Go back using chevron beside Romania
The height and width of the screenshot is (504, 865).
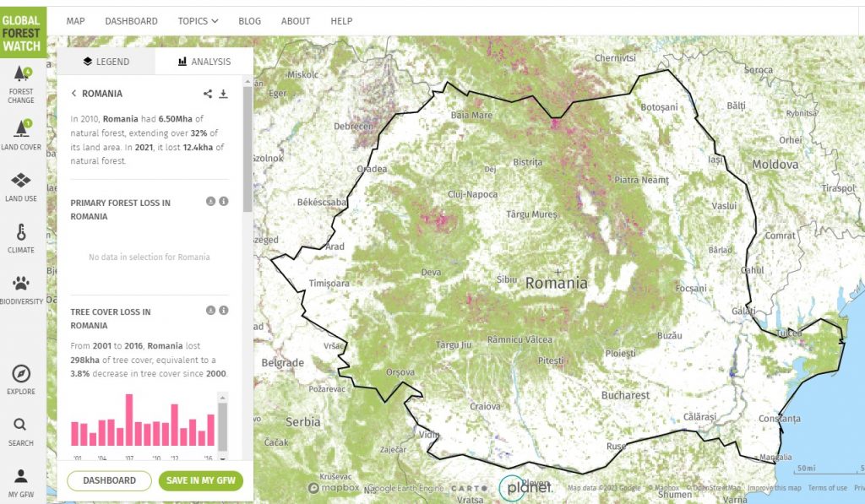tap(74, 94)
